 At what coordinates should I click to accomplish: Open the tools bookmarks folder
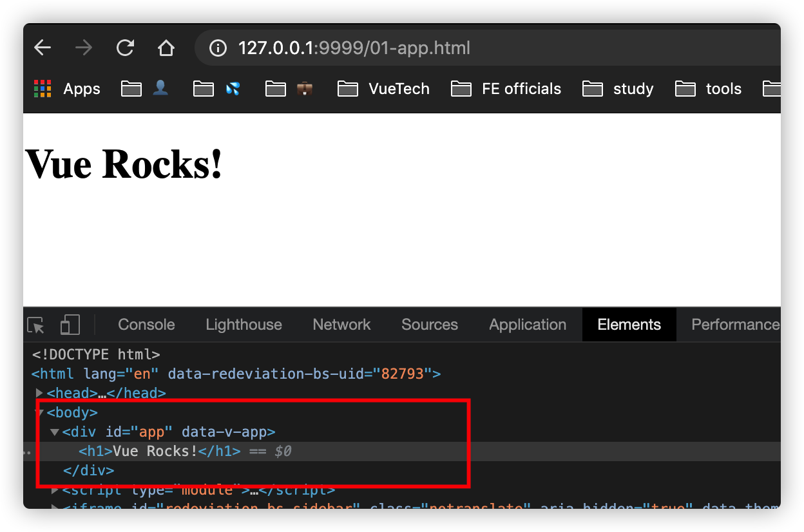pyautogui.click(x=709, y=89)
